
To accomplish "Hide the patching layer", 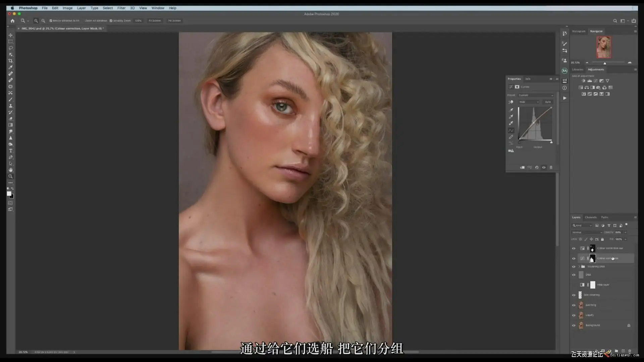I will pyautogui.click(x=574, y=305).
